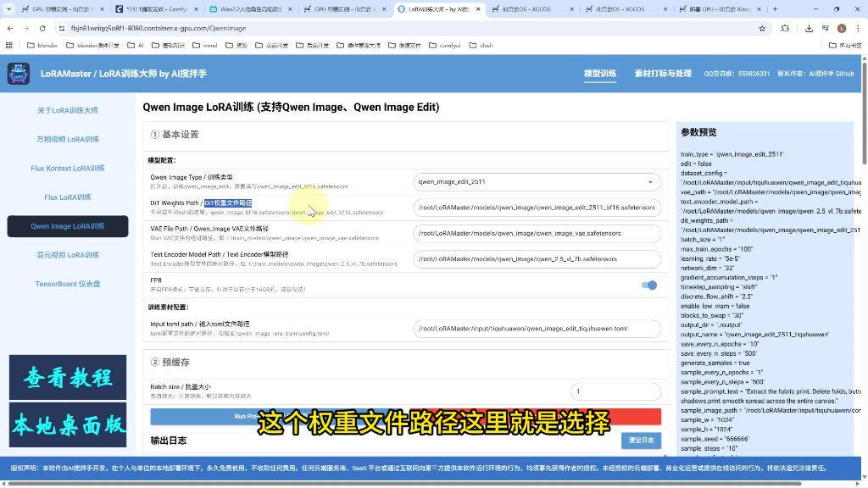Open Flux Kontext LoRA训练 in sidebar
Image resolution: width=868 pixels, height=488 pixels.
pos(68,169)
